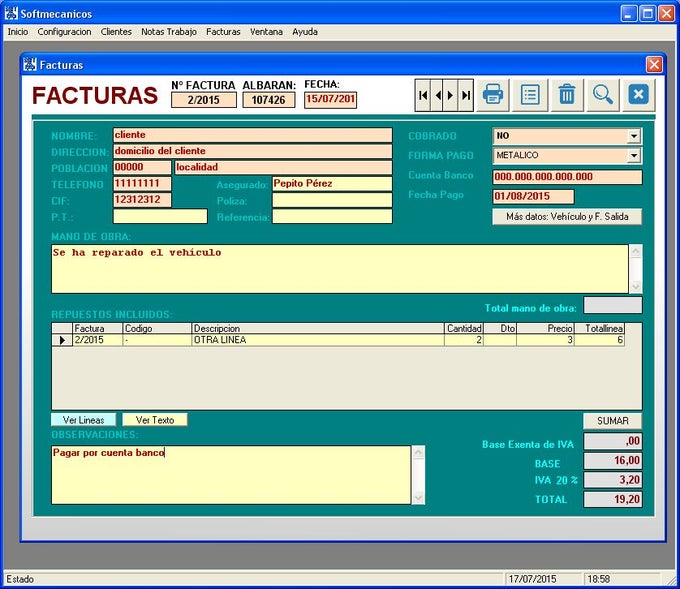The image size is (680, 589).
Task: Print the current invoice
Action: (493, 95)
